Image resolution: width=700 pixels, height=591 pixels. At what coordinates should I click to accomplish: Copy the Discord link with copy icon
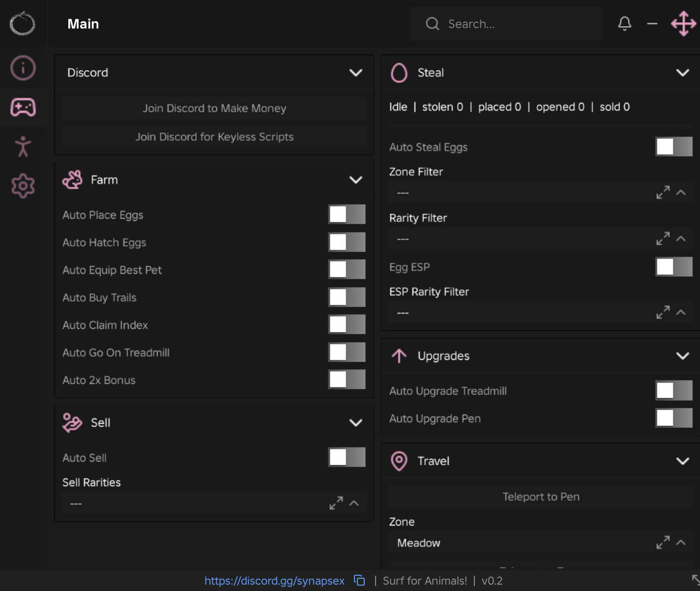pyautogui.click(x=359, y=581)
